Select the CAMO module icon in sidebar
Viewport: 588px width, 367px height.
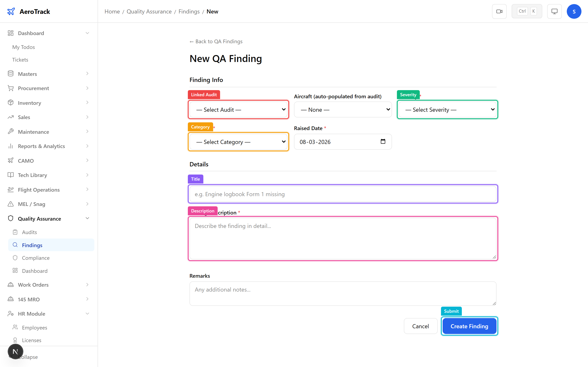click(x=11, y=160)
